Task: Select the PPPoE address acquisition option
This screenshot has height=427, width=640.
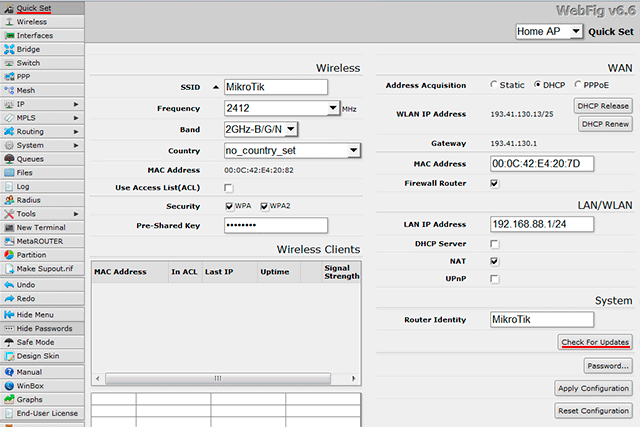Action: [x=578, y=85]
